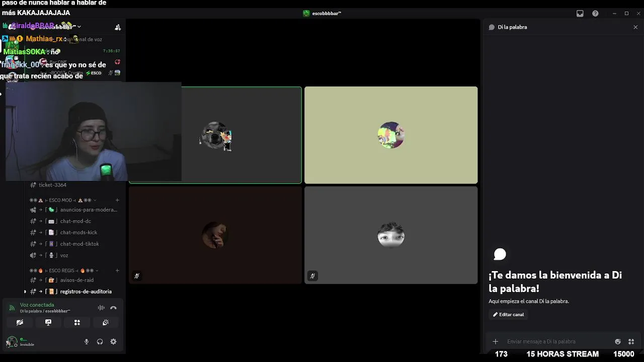Open the registros-de-auditoria channel
This screenshot has height=362, width=644.
(x=74, y=292)
